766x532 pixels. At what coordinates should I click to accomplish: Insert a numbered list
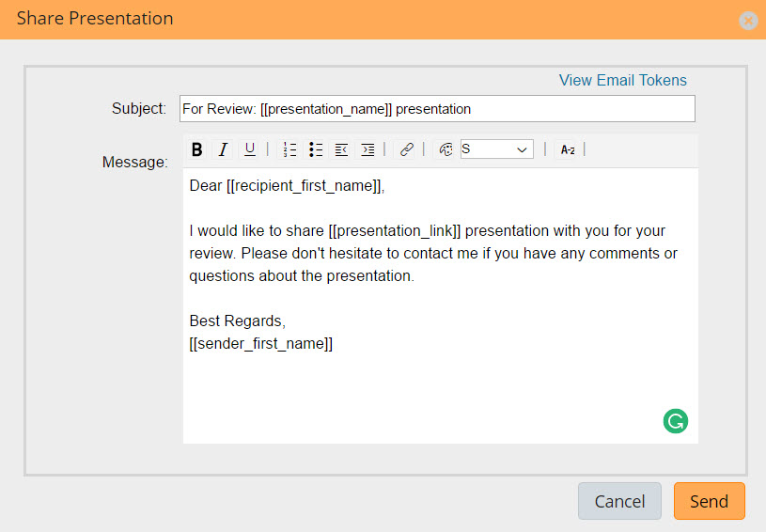[x=289, y=149]
